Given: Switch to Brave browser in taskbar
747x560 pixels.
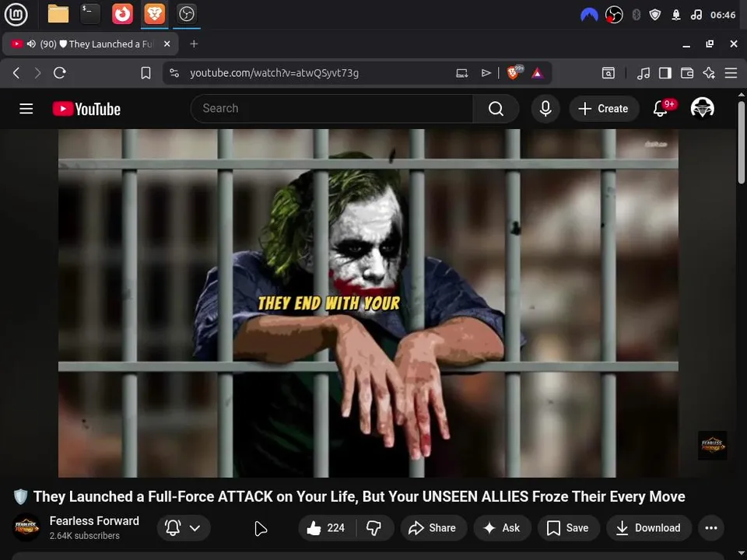Looking at the screenshot, I should [154, 14].
